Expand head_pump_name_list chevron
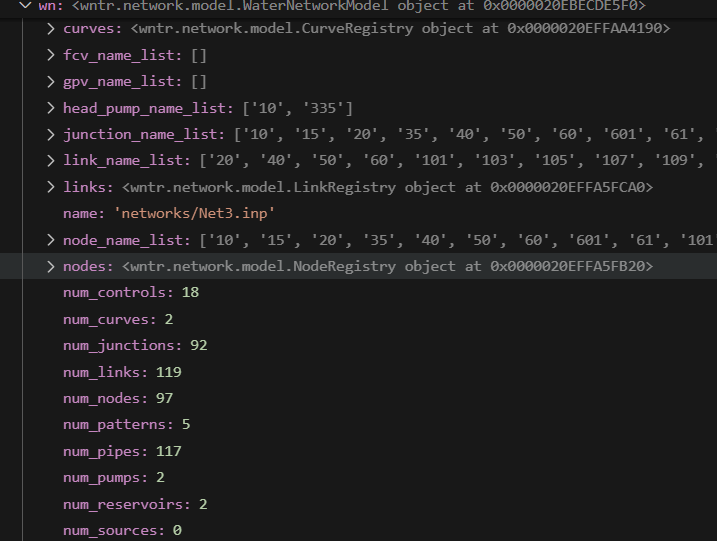The width and height of the screenshot is (717, 541). click(x=51, y=108)
